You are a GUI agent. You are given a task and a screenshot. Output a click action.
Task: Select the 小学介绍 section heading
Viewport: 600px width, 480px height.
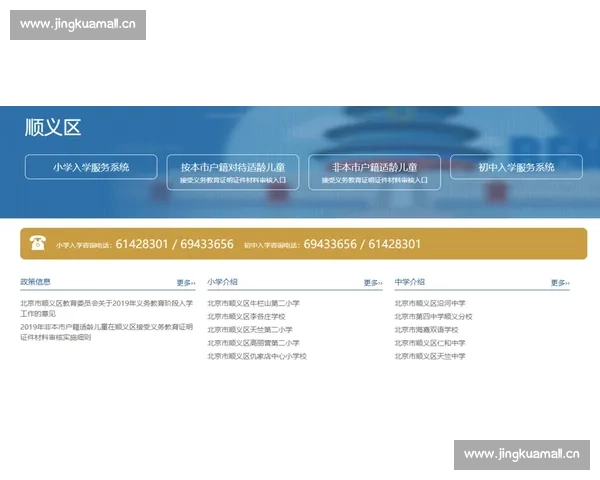tap(223, 282)
